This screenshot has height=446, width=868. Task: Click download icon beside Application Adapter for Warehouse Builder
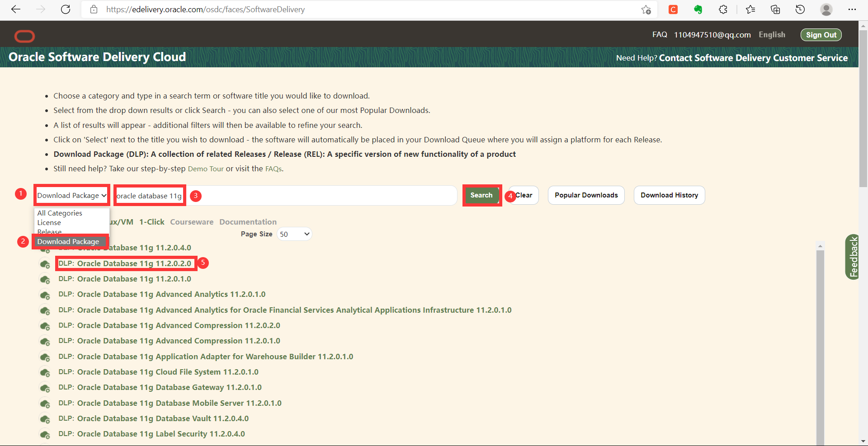(x=45, y=357)
